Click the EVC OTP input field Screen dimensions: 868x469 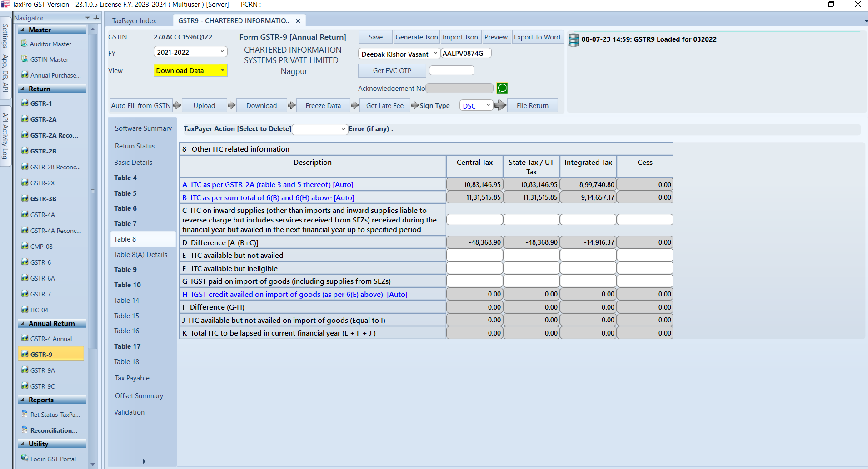tap(451, 70)
